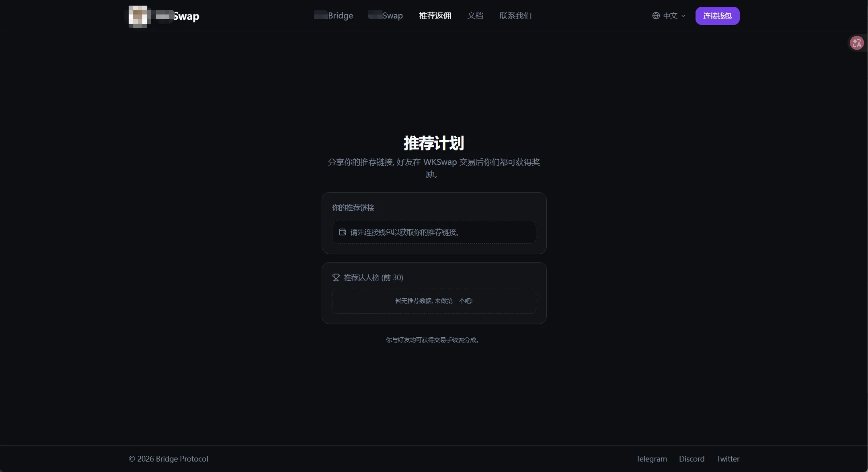This screenshot has width=868, height=472.
Task: Click the trophy icon beside 推荐达人榜
Action: (x=336, y=277)
